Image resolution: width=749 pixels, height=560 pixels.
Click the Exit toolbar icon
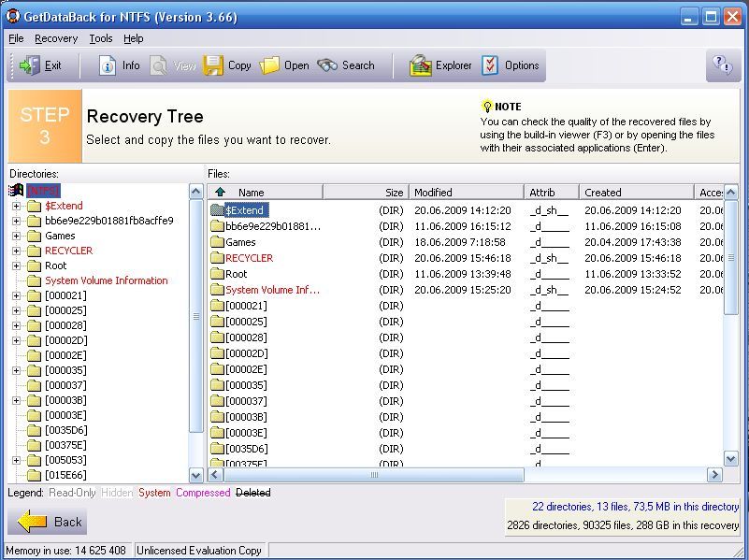[30, 65]
